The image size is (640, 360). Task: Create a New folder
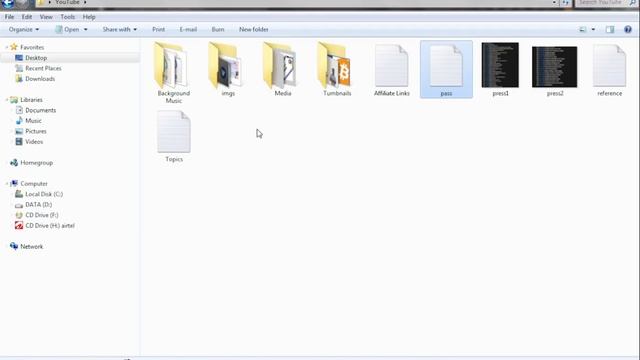click(253, 29)
